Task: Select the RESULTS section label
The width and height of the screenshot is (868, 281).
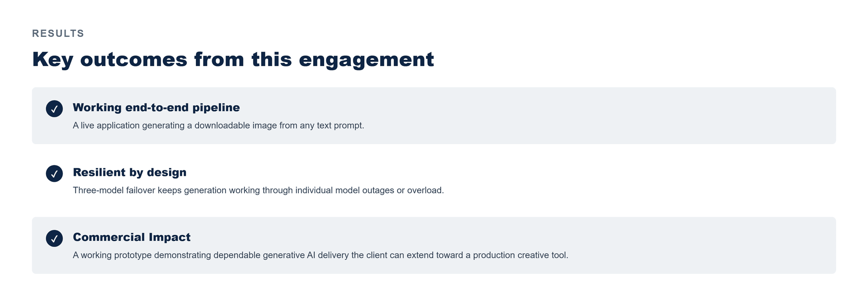Action: click(58, 33)
